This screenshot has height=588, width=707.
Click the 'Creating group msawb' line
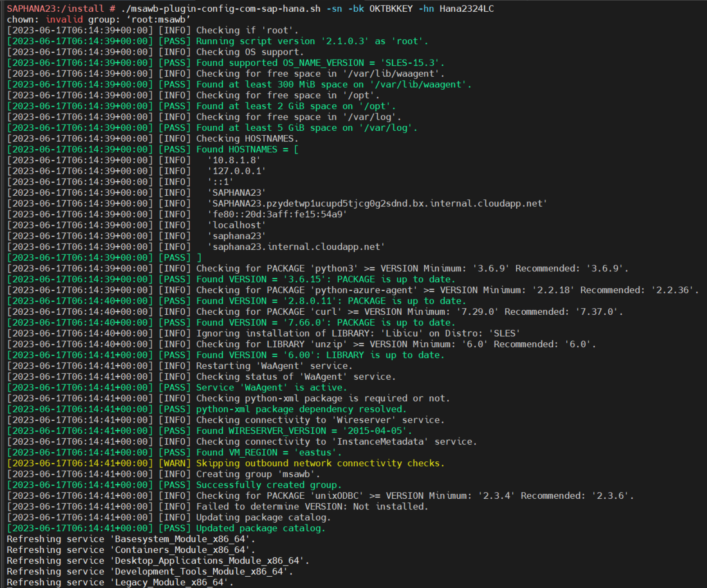(x=164, y=474)
